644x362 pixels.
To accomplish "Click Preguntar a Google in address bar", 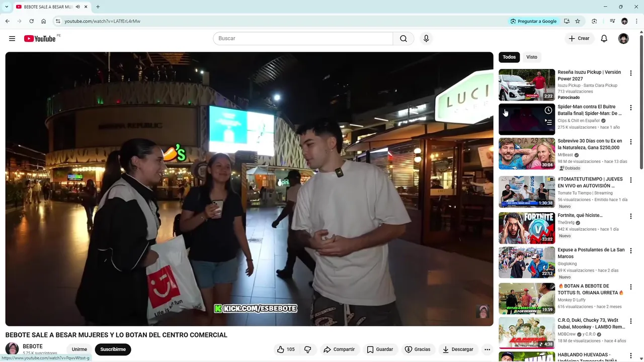I will [533, 21].
